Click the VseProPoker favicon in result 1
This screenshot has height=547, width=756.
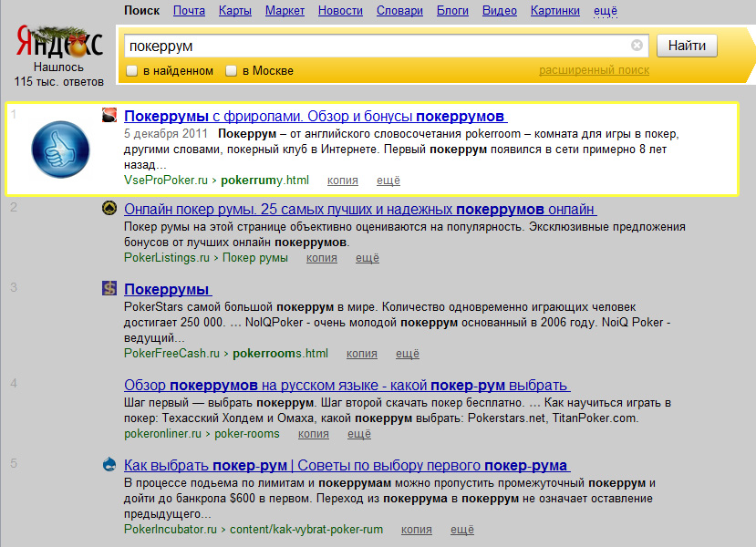click(109, 115)
